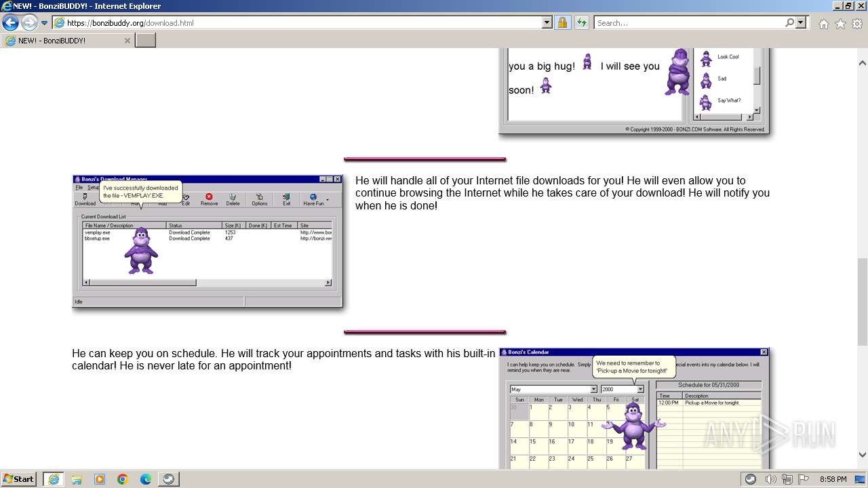Open File Explorer from the taskbar

click(x=77, y=479)
